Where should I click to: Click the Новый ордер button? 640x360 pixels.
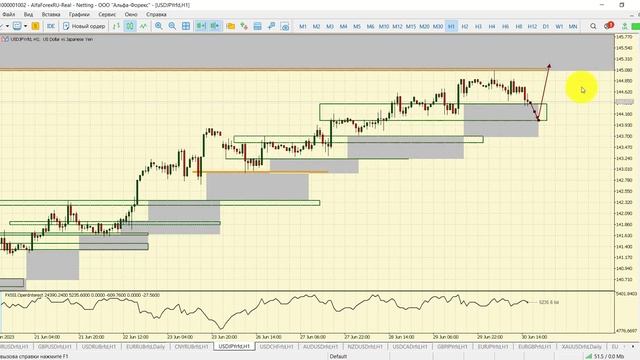click(x=84, y=26)
